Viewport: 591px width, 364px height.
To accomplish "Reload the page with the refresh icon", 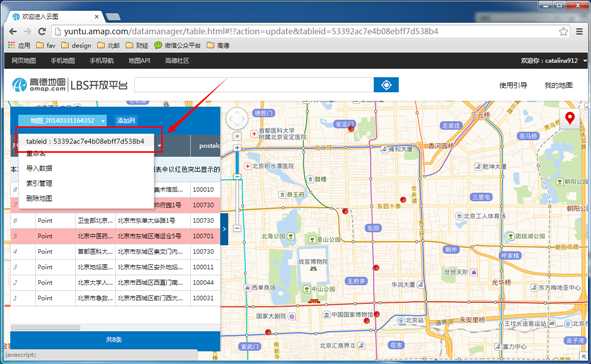I will coord(42,31).
